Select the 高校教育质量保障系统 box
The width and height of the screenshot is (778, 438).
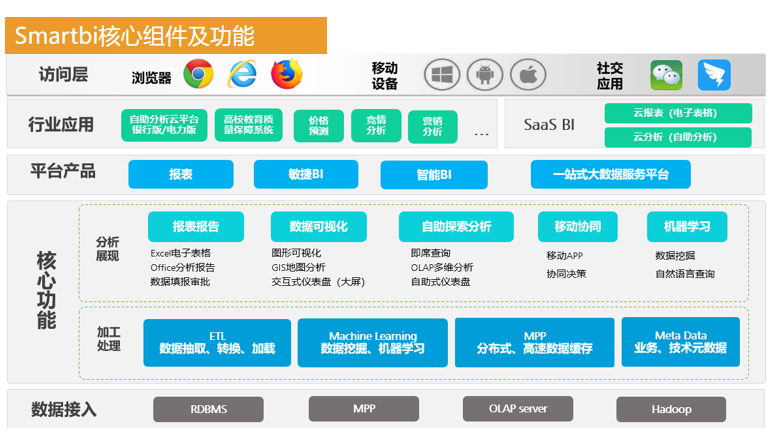tap(249, 125)
